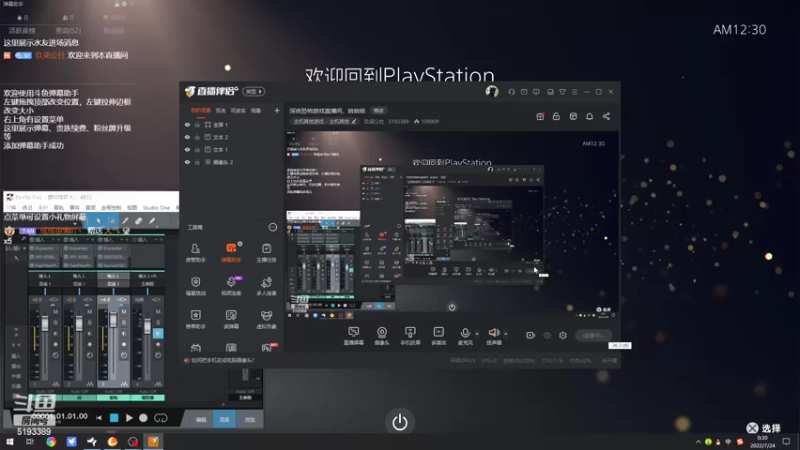Hide the 摄像头 2 source layer
This screenshot has height=450, width=800.
pos(187,162)
